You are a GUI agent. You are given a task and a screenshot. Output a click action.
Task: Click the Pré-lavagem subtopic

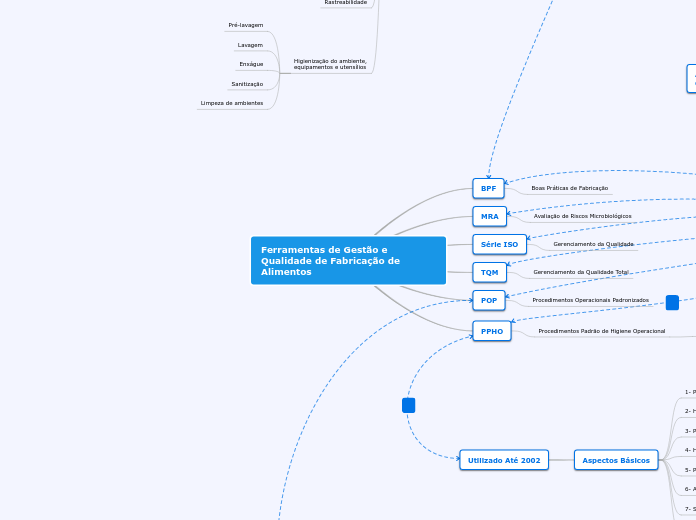tap(245, 25)
